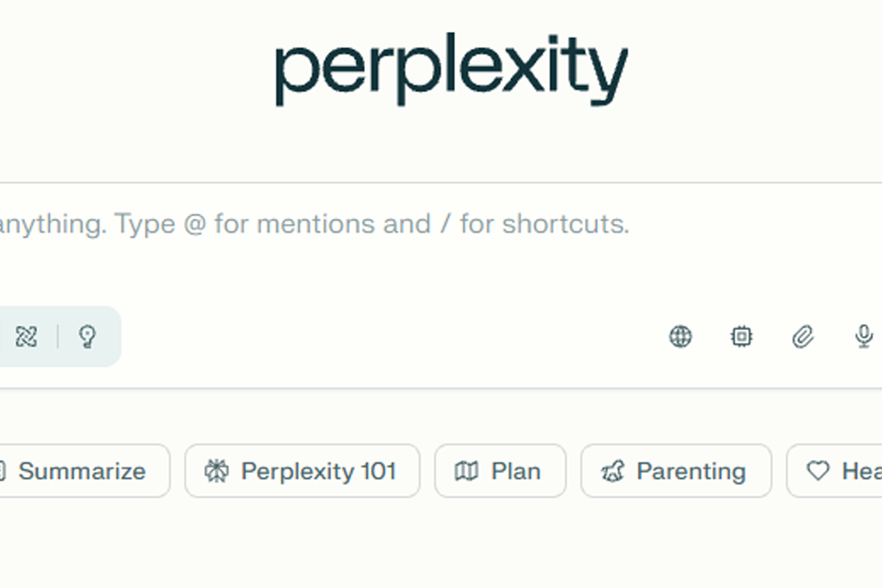Click the Perplexity 101 chip icon
This screenshot has width=882, height=588.
coord(216,471)
